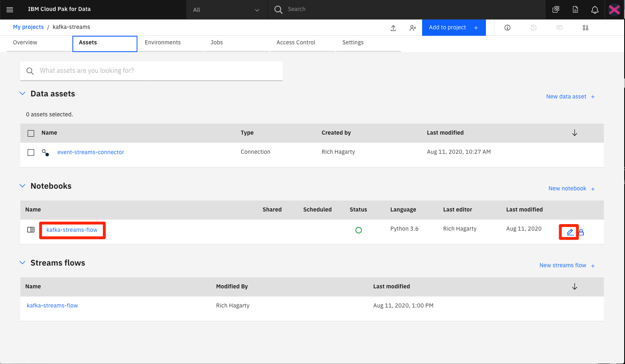Click the IBM Cloud Pak for Data title
625x364 pixels.
(59, 9)
